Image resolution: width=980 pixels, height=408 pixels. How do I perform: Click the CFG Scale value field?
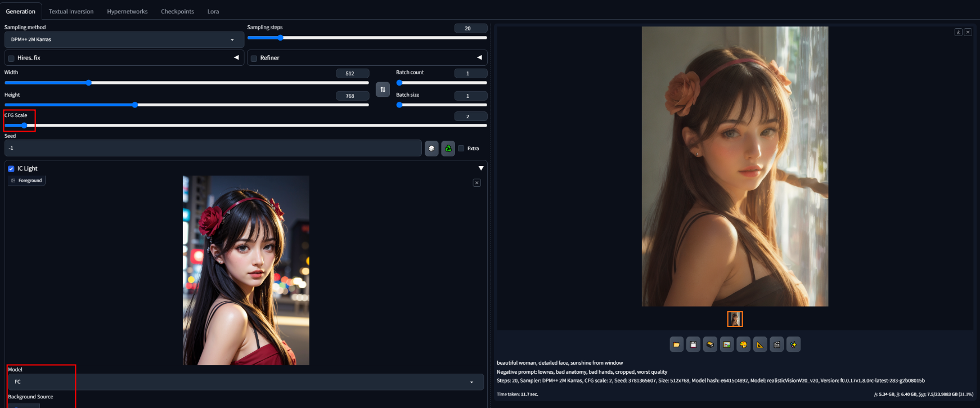point(471,116)
